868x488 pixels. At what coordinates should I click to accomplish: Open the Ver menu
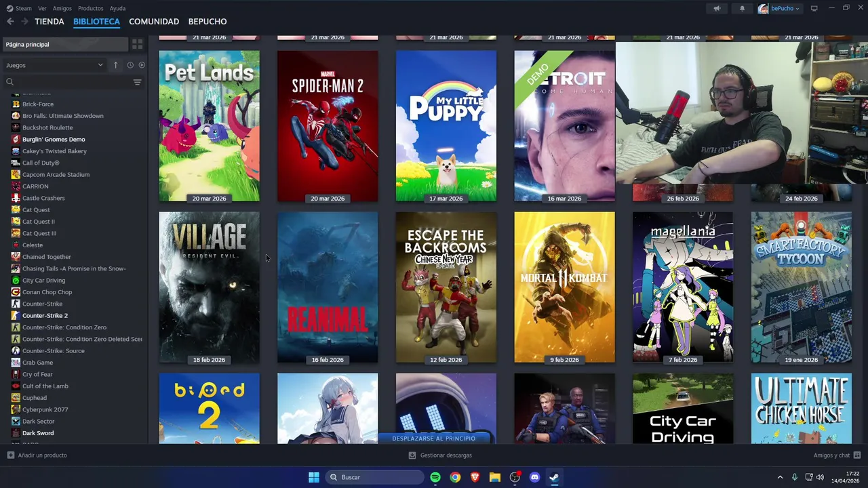[x=42, y=8]
